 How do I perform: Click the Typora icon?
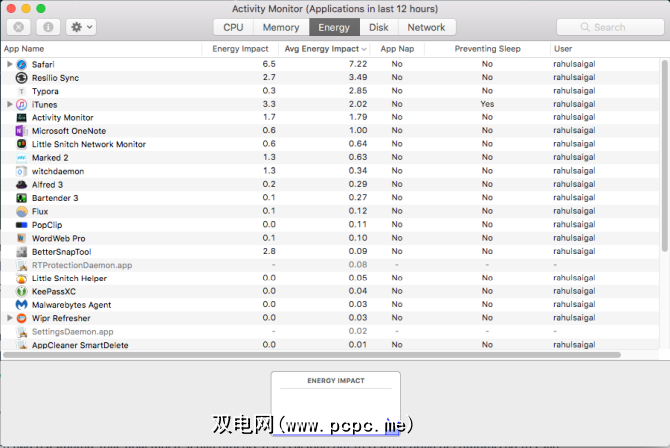pyautogui.click(x=21, y=91)
